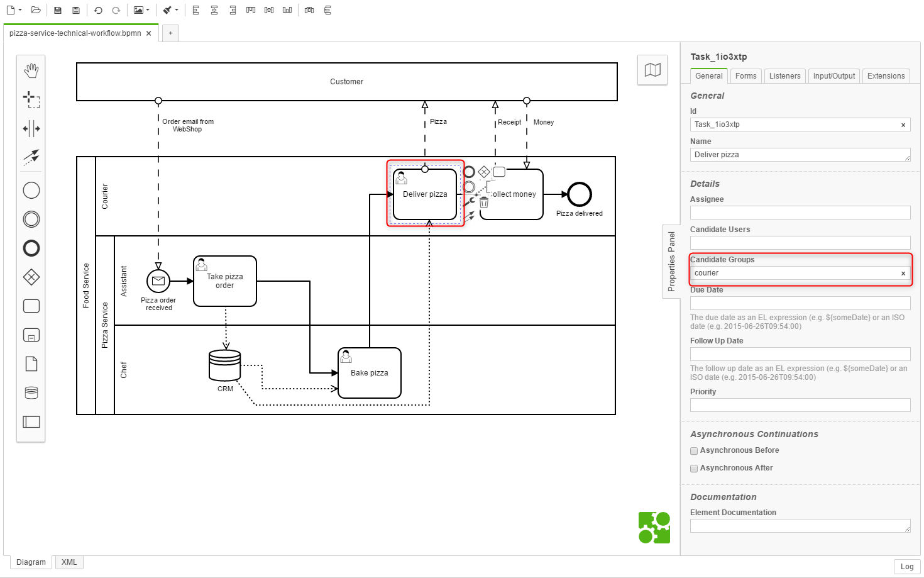The width and height of the screenshot is (924, 578).
Task: Enable the Asynchronous Before checkbox
Action: [x=694, y=451]
